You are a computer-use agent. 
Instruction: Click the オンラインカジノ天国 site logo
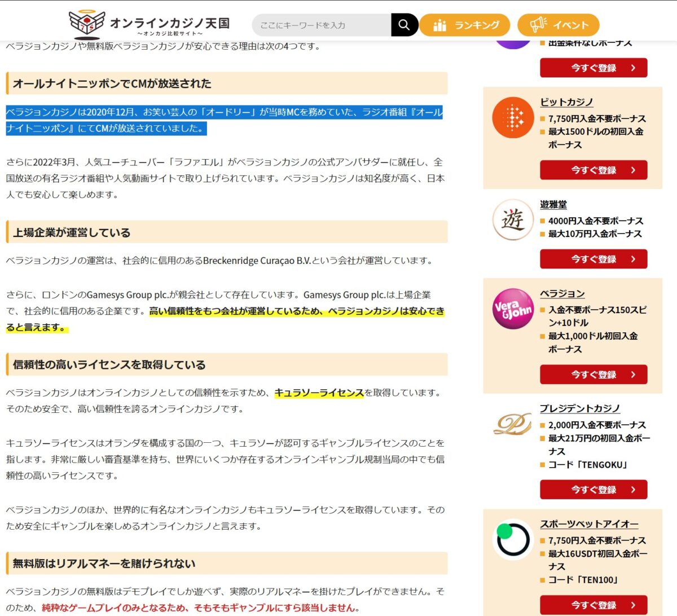149,24
